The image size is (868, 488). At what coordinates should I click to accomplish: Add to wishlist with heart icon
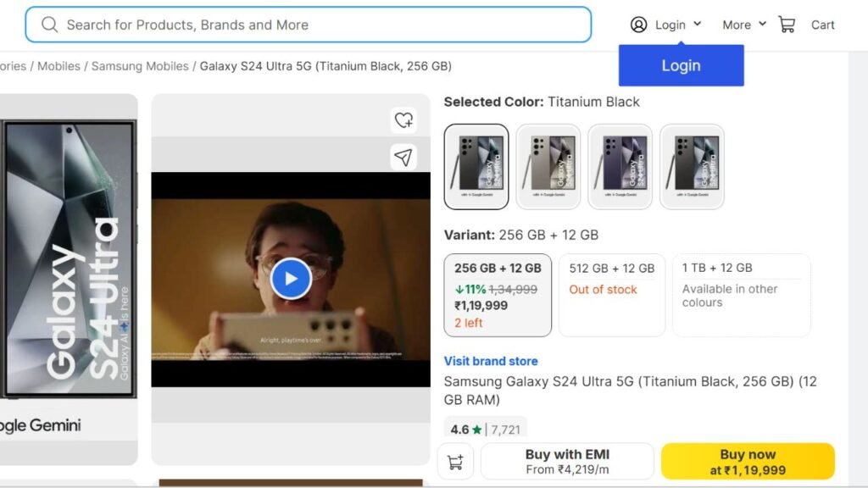[403, 120]
